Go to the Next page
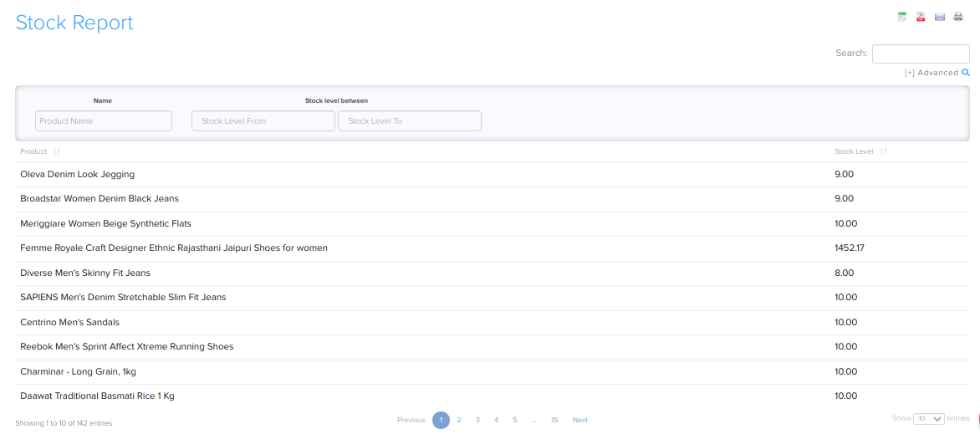Image resolution: width=980 pixels, height=434 pixels. tap(580, 420)
